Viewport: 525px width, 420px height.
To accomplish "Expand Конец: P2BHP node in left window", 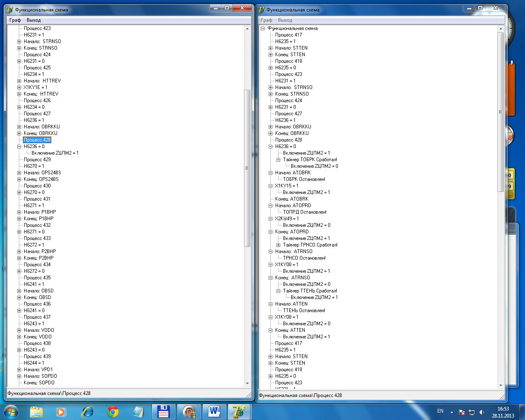I will (x=19, y=258).
